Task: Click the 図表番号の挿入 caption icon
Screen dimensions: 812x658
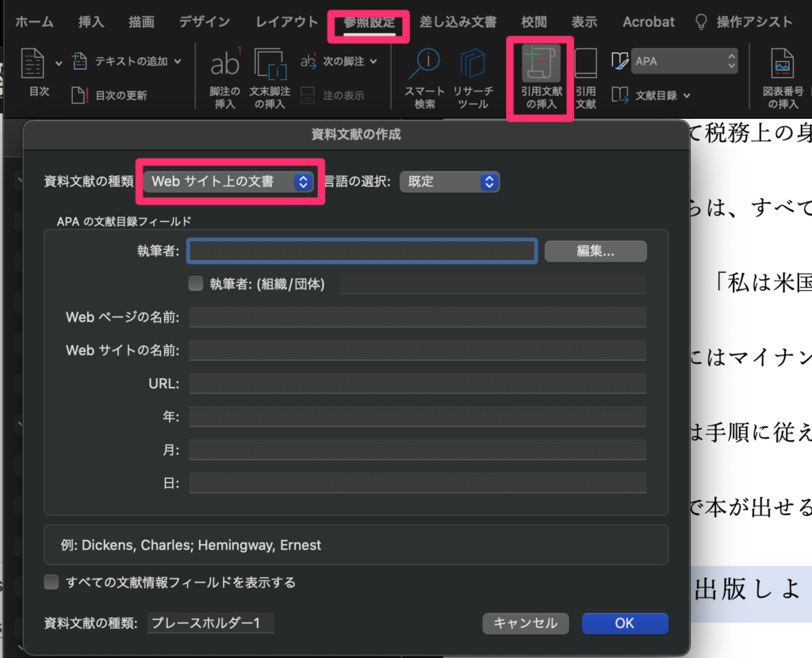Action: click(x=783, y=65)
